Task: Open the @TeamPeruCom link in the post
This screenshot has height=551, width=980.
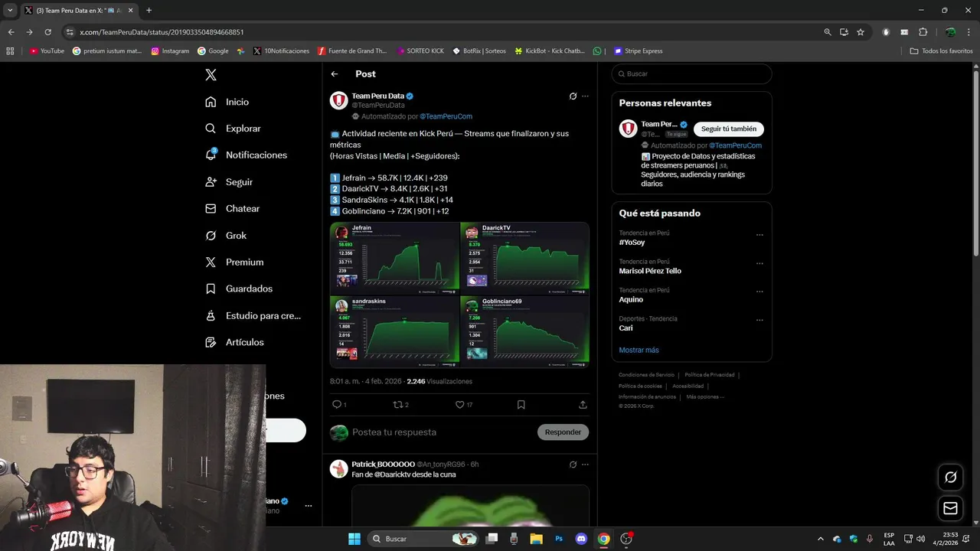Action: coord(446,116)
